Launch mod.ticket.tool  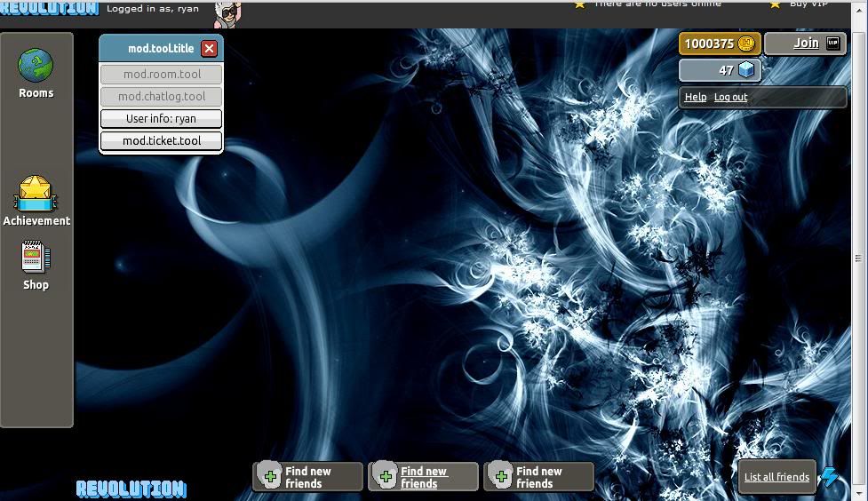pos(161,141)
